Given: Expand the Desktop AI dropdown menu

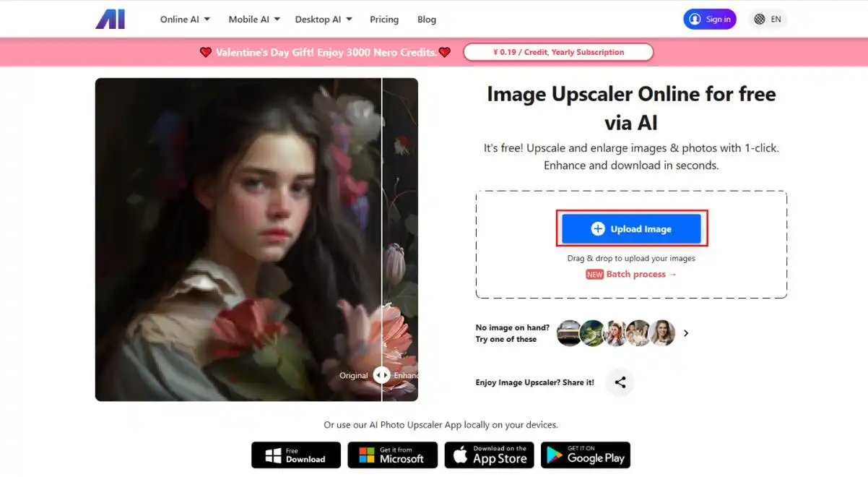Looking at the screenshot, I should (x=324, y=20).
